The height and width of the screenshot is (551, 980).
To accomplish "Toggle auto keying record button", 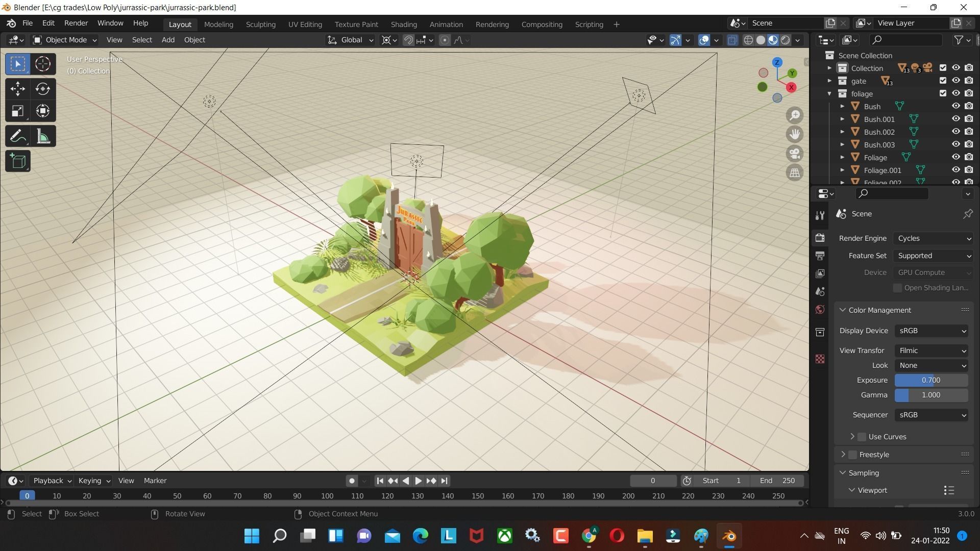I will pyautogui.click(x=352, y=481).
